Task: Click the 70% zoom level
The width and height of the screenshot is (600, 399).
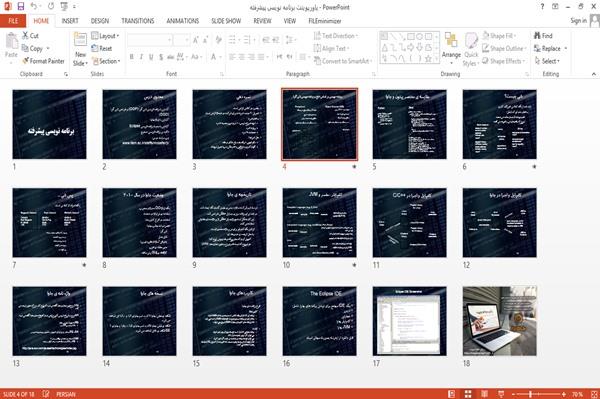Action: [x=577, y=394]
